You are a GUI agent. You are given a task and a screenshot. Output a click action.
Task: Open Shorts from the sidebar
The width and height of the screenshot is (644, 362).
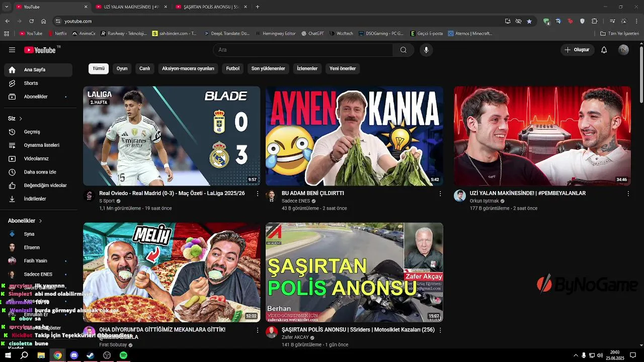pyautogui.click(x=38, y=83)
